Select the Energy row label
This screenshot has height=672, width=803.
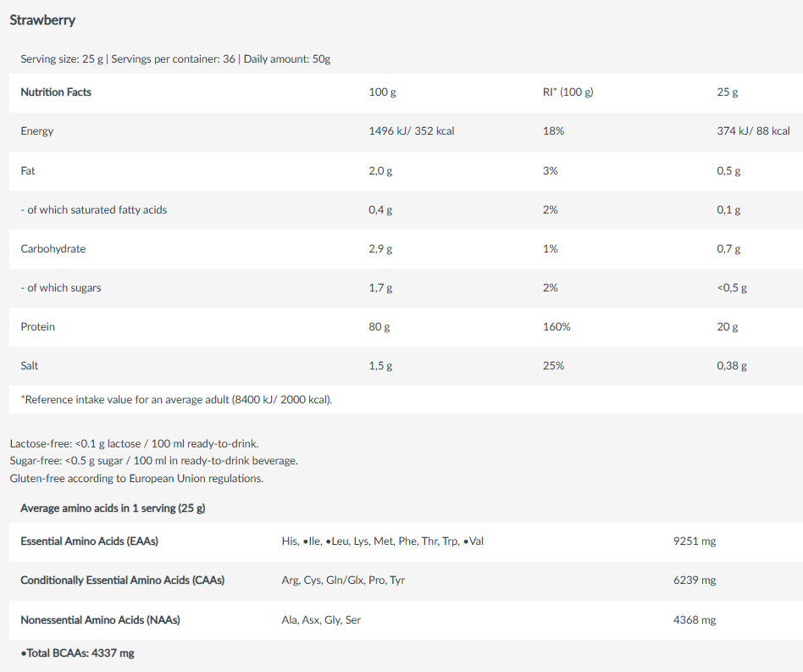pyautogui.click(x=37, y=131)
